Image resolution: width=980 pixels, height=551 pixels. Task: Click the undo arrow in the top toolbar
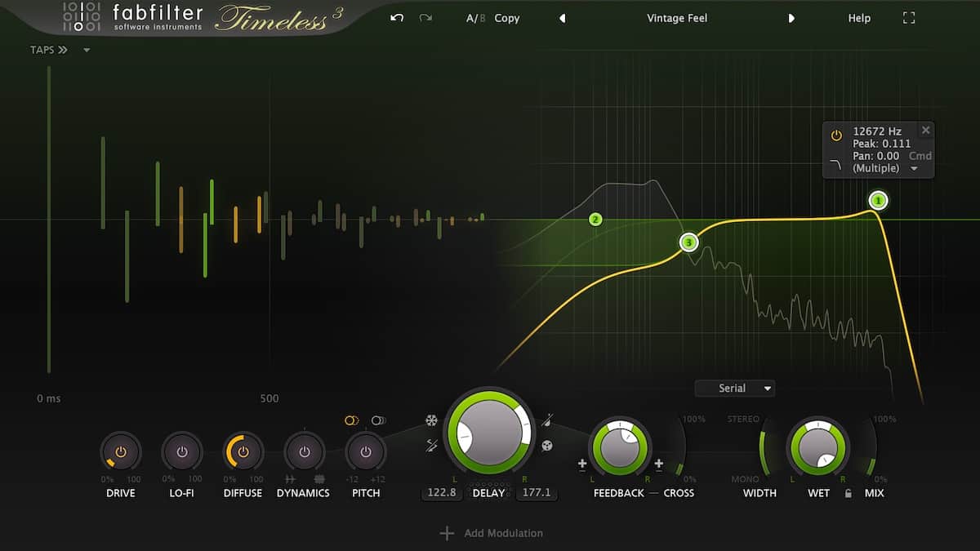(x=395, y=17)
